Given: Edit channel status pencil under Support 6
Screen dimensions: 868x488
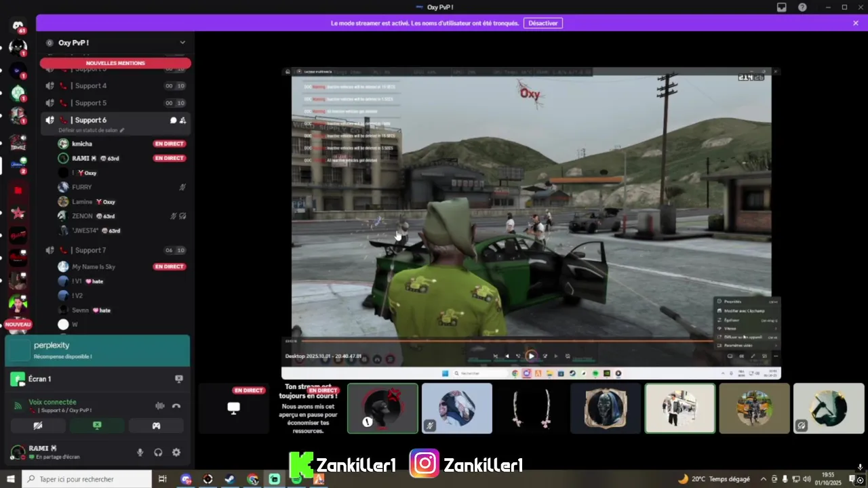Looking at the screenshot, I should click(123, 130).
